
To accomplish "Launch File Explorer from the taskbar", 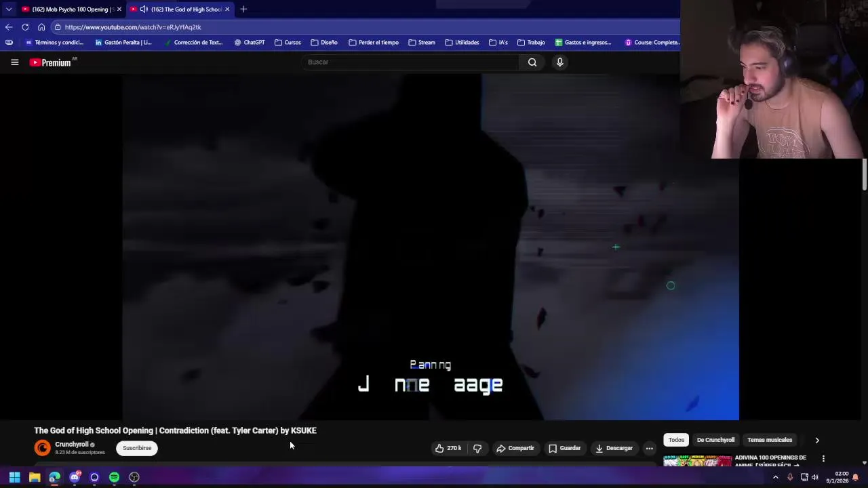I will (35, 477).
